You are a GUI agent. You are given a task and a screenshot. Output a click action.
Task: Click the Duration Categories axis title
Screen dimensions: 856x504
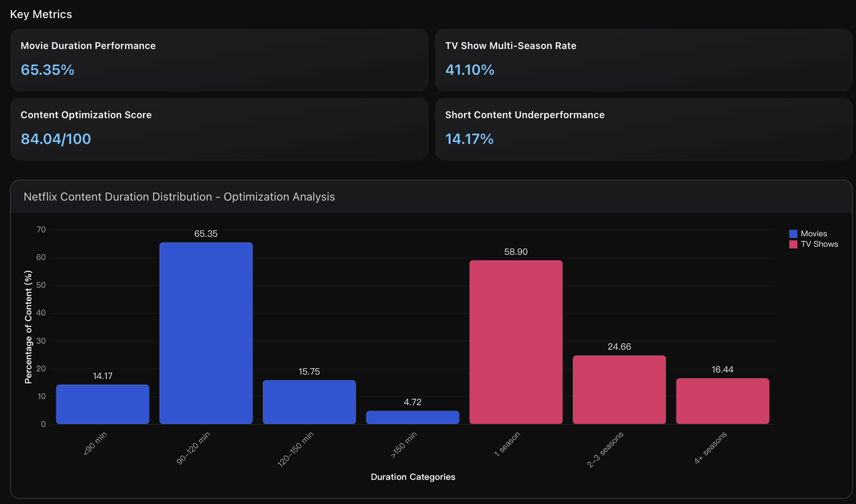[x=413, y=477]
